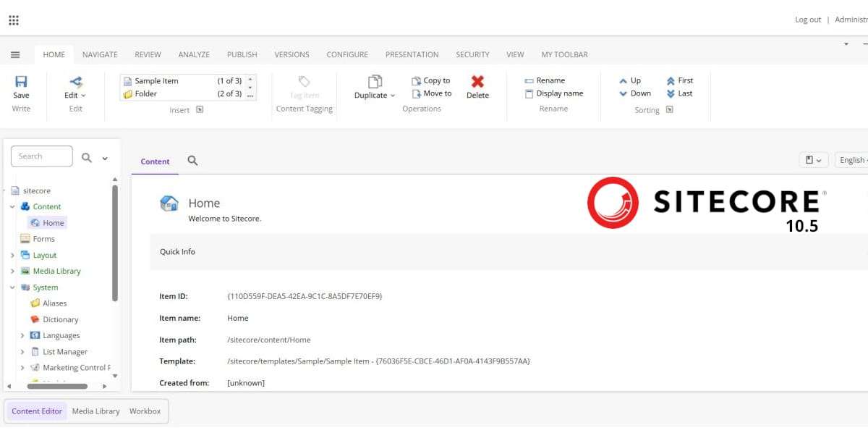The width and height of the screenshot is (868, 433).
Task: Click the content tree Search field
Action: tap(42, 156)
